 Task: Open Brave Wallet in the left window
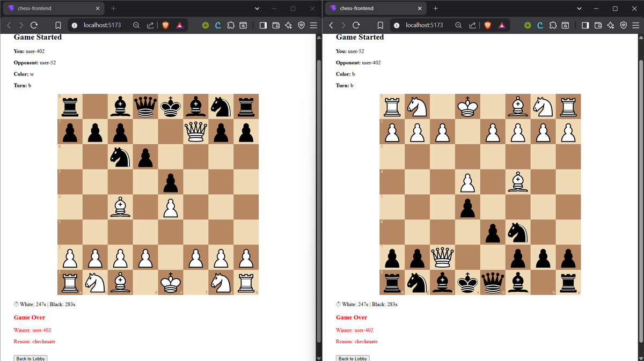point(276,25)
